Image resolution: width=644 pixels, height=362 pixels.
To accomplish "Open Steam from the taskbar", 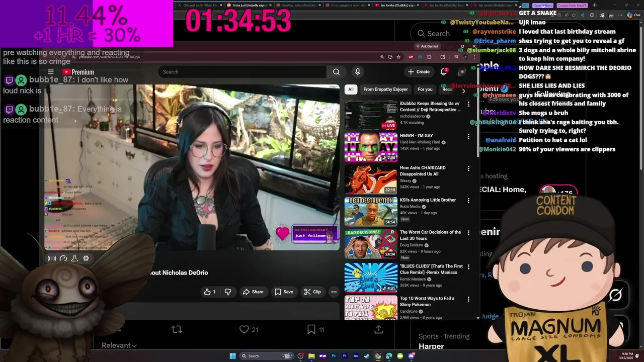I will [x=367, y=356].
